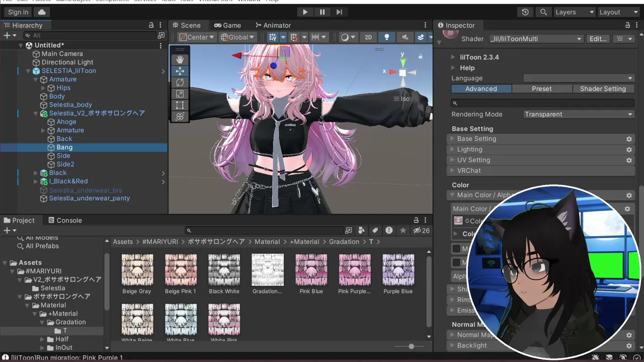Select the Shader Setting tab
Image resolution: width=644 pixels, height=362 pixels.
point(603,88)
